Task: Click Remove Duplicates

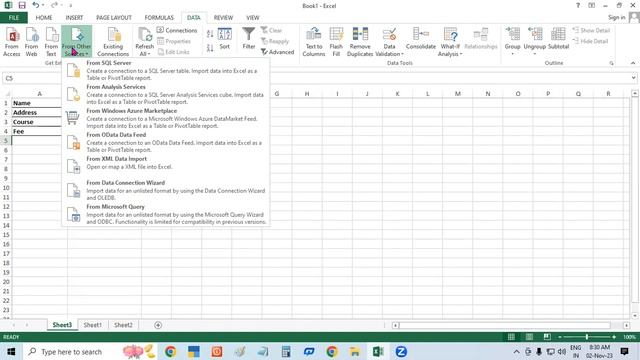Action: click(360, 42)
